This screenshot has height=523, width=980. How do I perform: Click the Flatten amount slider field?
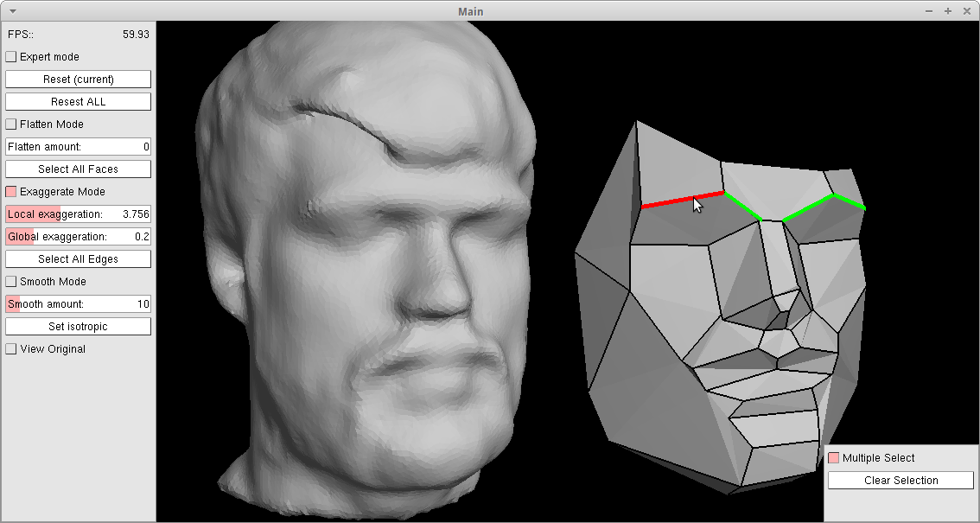(79, 147)
